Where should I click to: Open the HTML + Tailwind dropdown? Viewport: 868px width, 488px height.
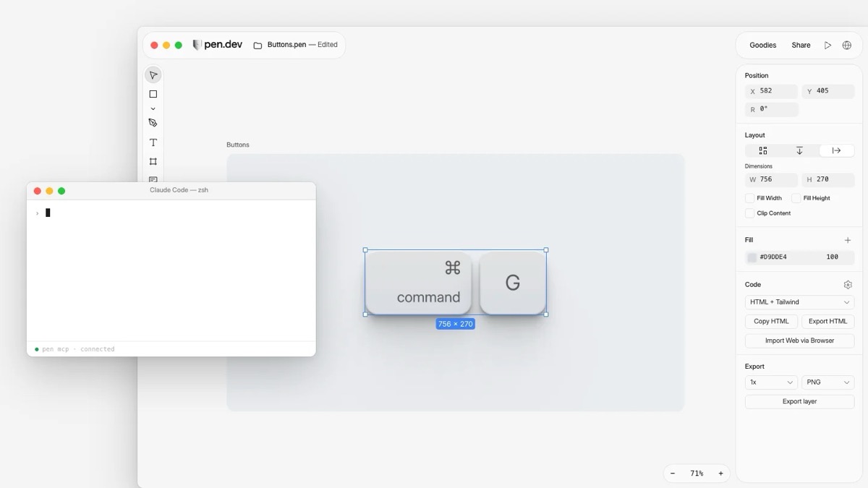click(x=799, y=302)
